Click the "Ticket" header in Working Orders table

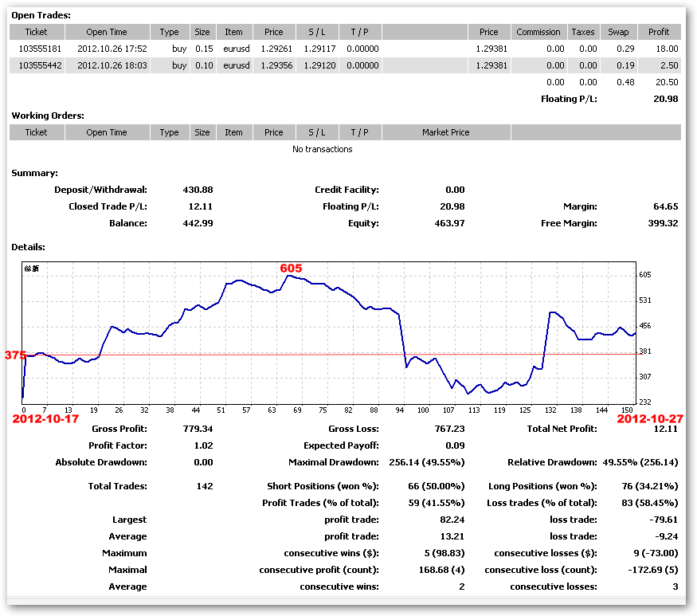tap(36, 132)
